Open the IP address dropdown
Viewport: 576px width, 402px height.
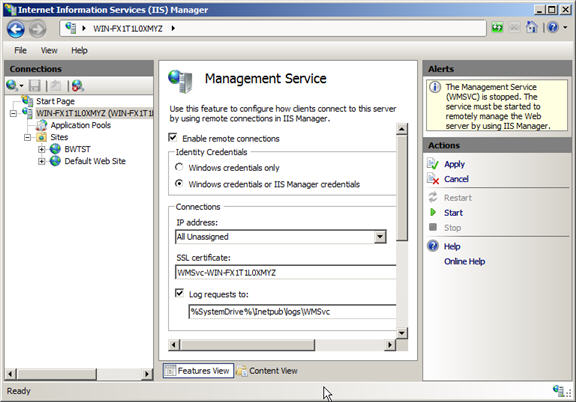(380, 237)
